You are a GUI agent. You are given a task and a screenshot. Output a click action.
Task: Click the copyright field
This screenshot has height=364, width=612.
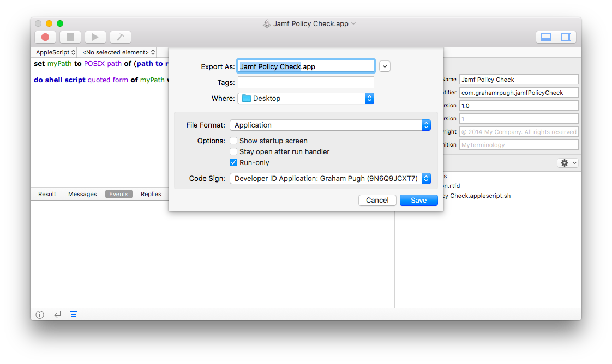pyautogui.click(x=519, y=132)
